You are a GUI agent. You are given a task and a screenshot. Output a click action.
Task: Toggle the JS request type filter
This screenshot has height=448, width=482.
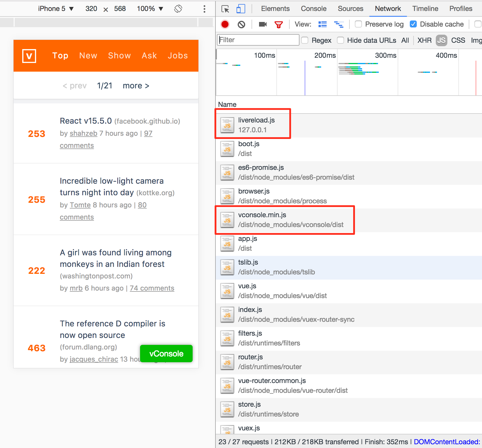[x=442, y=40]
